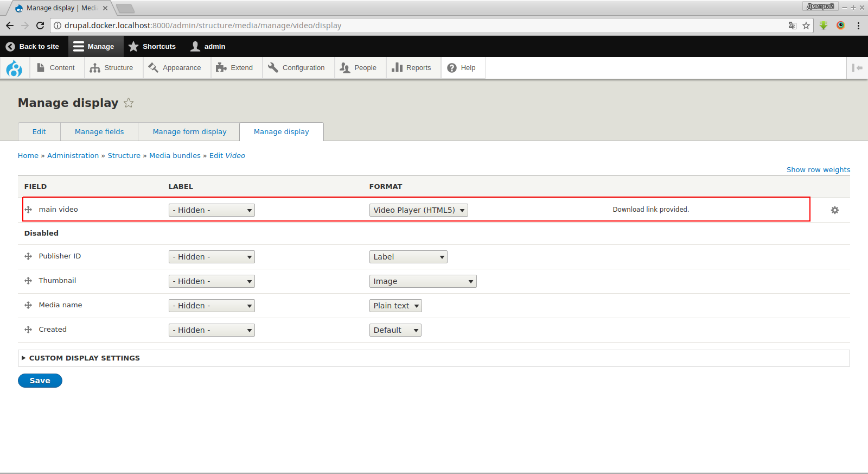Open the Video Player (HTML5) format dropdown
This screenshot has height=474, width=868.
[x=418, y=210]
